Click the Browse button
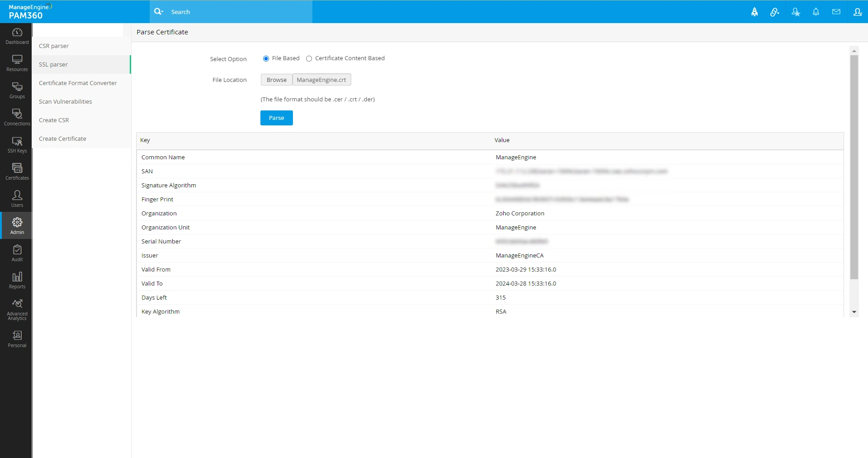Image resolution: width=868 pixels, height=458 pixels. (277, 80)
